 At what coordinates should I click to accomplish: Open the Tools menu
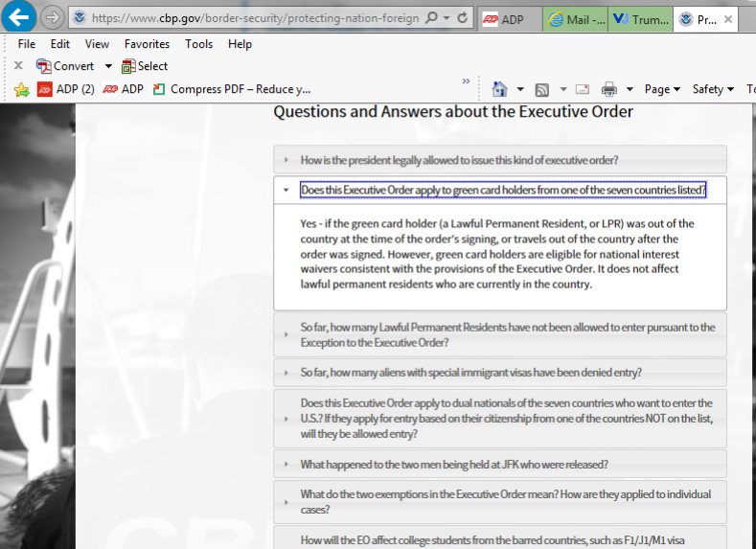pos(199,44)
